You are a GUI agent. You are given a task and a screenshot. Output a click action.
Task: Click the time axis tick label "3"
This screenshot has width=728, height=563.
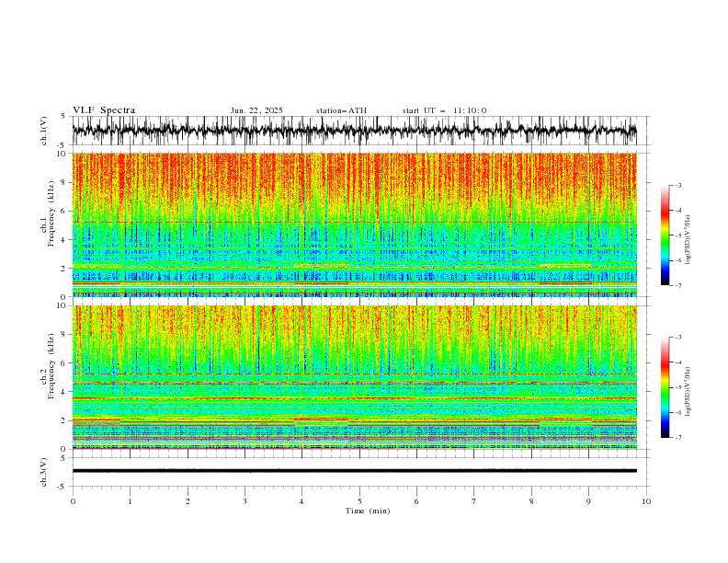pos(245,501)
